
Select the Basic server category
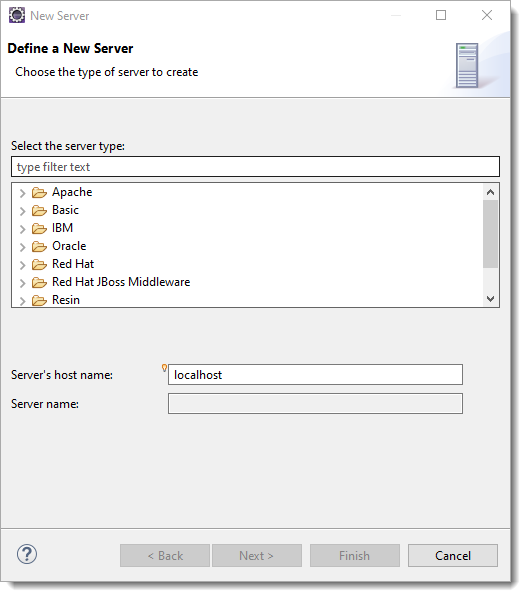point(65,210)
